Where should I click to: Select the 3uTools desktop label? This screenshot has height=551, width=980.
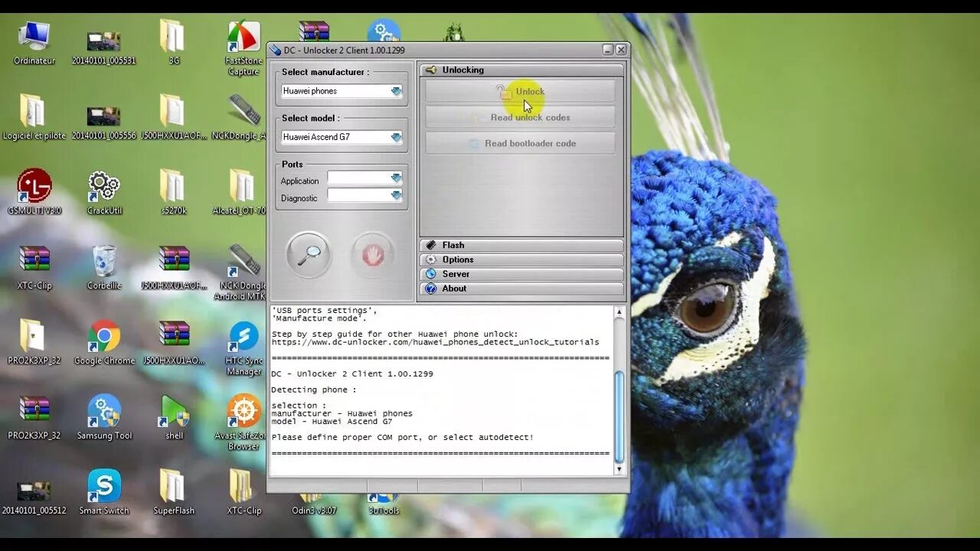point(384,510)
